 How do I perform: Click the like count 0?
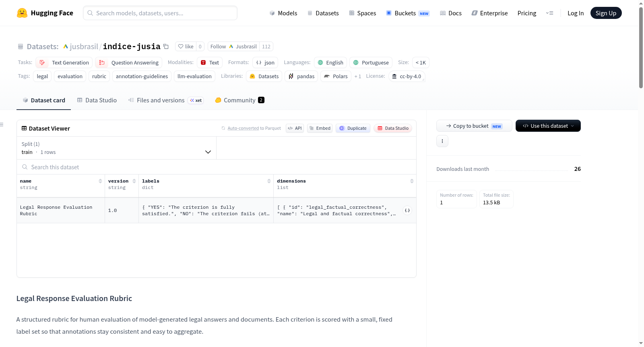tap(200, 46)
